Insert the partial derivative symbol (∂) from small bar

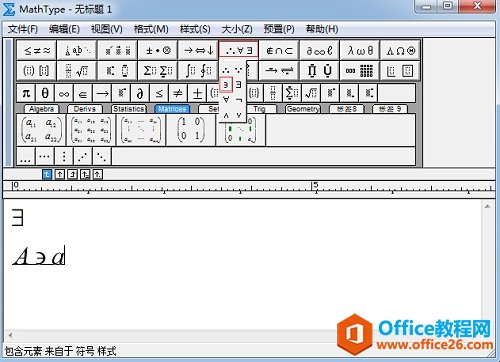[140, 93]
